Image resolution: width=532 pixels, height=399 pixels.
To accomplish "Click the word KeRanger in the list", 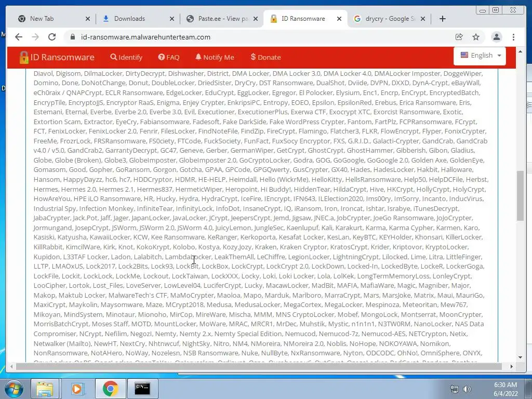I will [x=222, y=237].
